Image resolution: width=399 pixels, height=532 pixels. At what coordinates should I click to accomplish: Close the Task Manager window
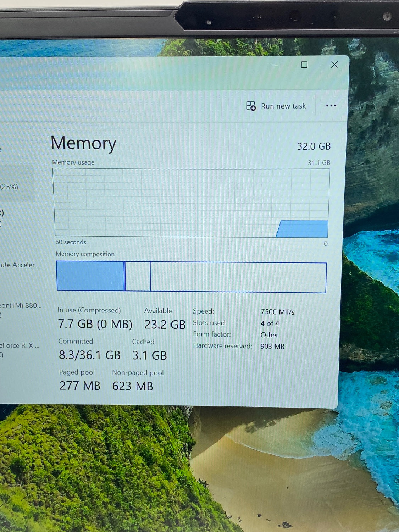tap(334, 65)
